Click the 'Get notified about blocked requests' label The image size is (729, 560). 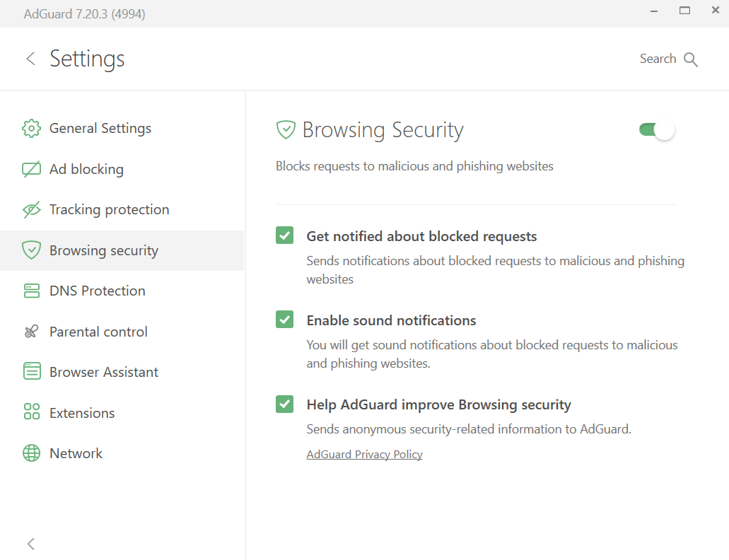coord(421,236)
